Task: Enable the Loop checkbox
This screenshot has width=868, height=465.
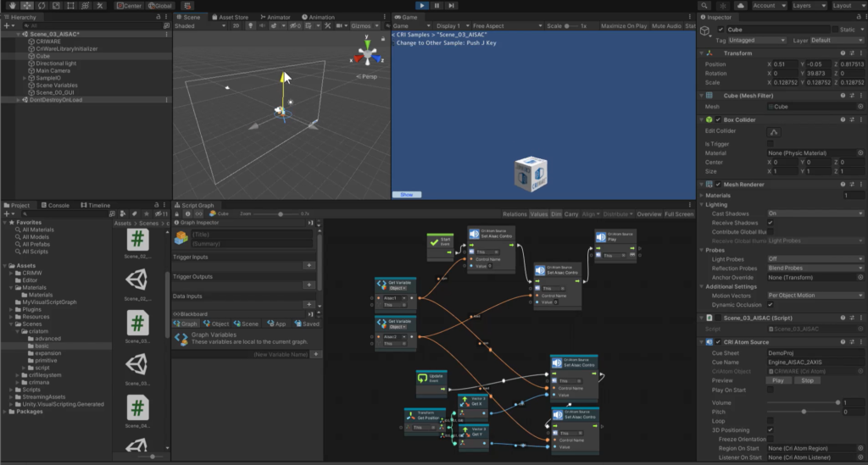Action: 771,420
